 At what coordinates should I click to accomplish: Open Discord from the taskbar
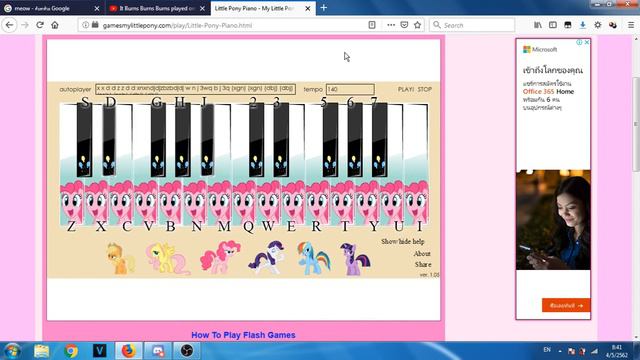[x=158, y=351]
